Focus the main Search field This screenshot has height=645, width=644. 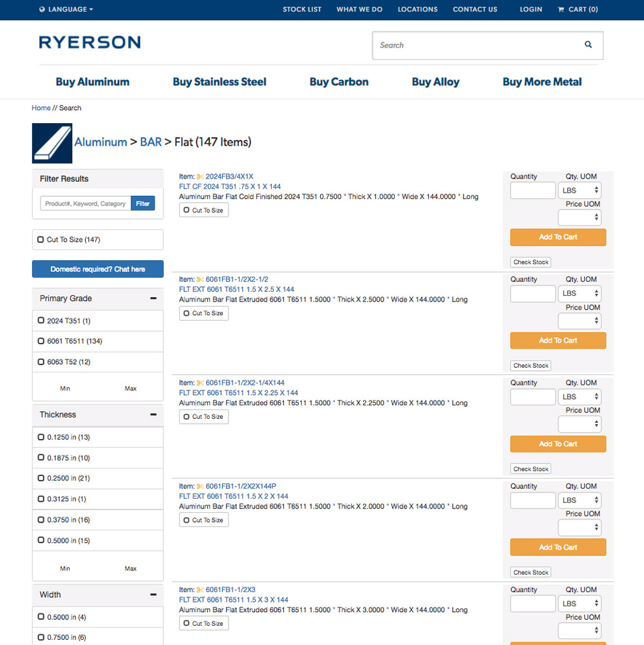click(x=488, y=45)
